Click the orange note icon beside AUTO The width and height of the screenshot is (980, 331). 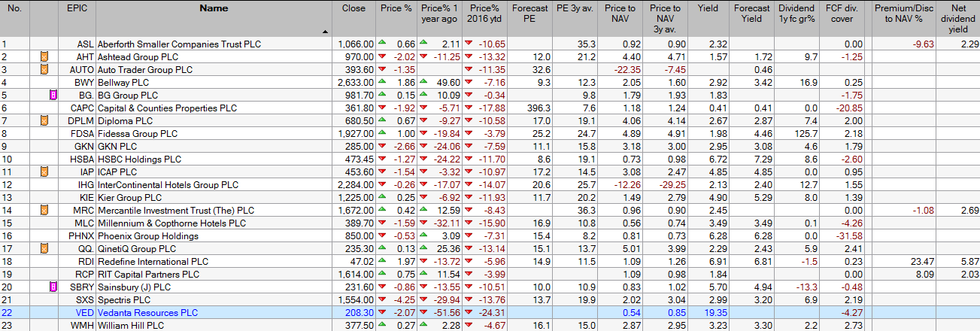[44, 70]
